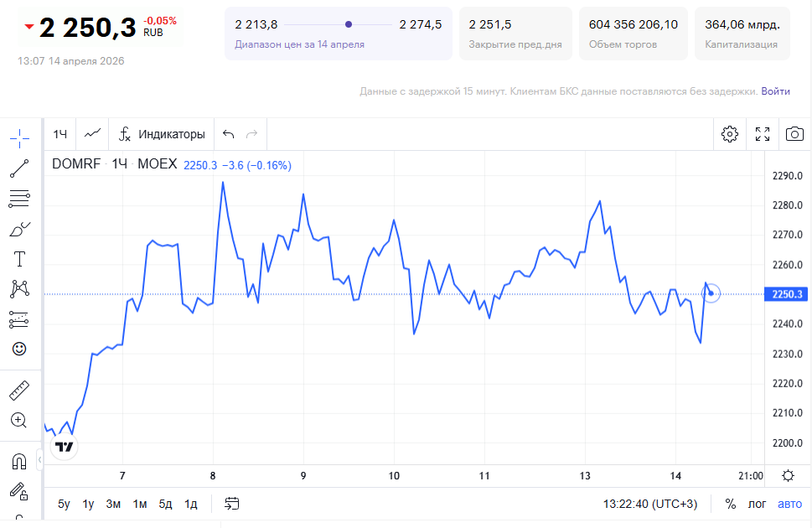Screen dimensions: 812x528
Task: Toggle авто price scale mode
Action: pyautogui.click(x=789, y=504)
